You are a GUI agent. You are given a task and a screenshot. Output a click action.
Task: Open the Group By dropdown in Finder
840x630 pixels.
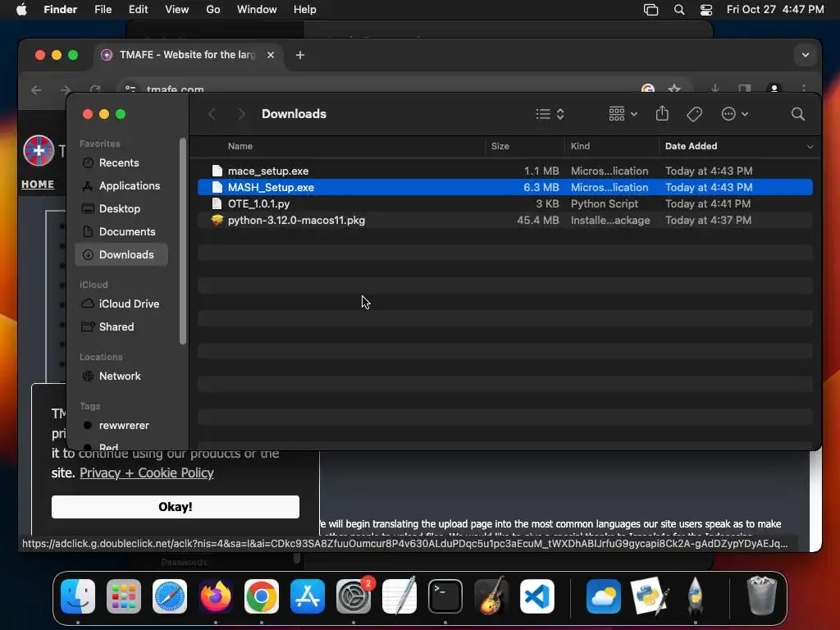(623, 113)
